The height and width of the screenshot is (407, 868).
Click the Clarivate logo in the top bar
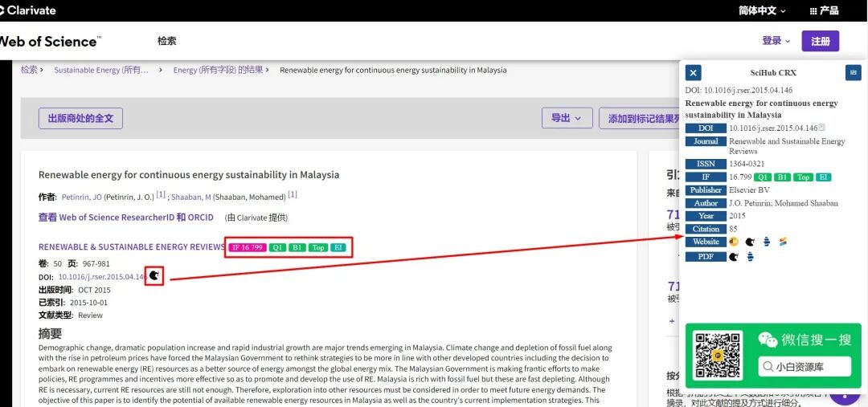(27, 10)
